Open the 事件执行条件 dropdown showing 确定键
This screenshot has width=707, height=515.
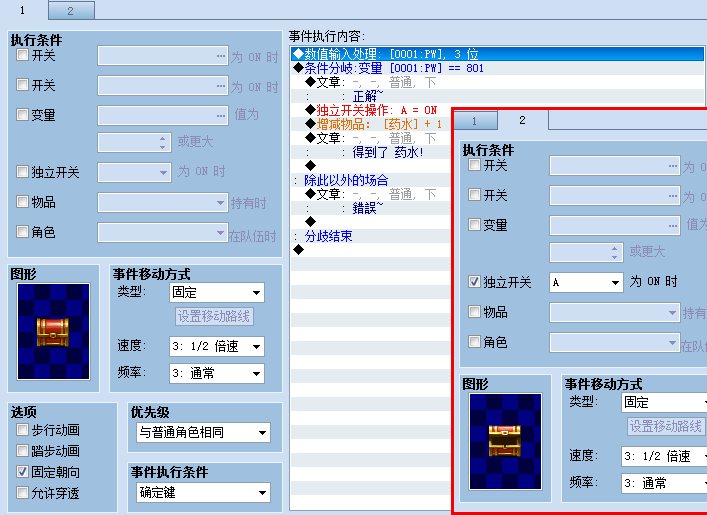pyautogui.click(x=203, y=492)
